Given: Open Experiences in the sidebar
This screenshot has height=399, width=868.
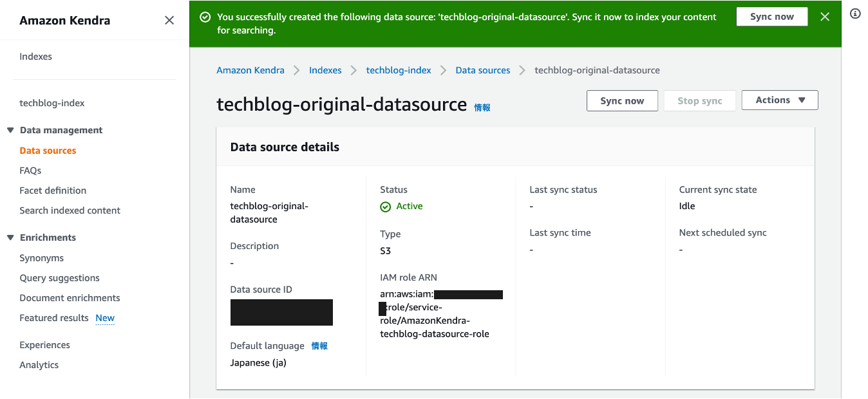Looking at the screenshot, I should [x=45, y=345].
